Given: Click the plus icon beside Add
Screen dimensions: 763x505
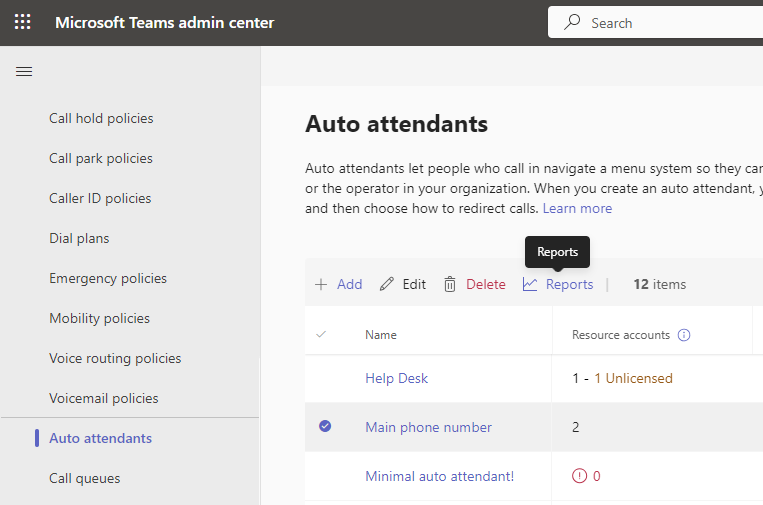Looking at the screenshot, I should coord(321,284).
